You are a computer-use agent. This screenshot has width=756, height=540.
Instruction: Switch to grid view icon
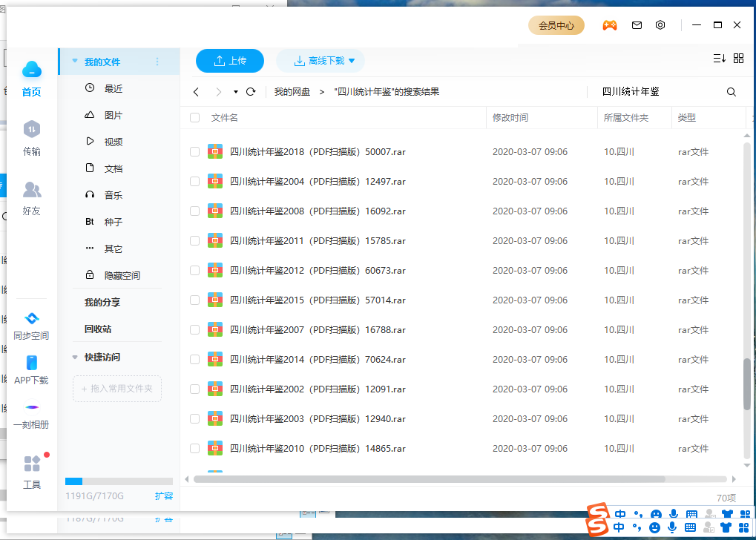coord(738,59)
